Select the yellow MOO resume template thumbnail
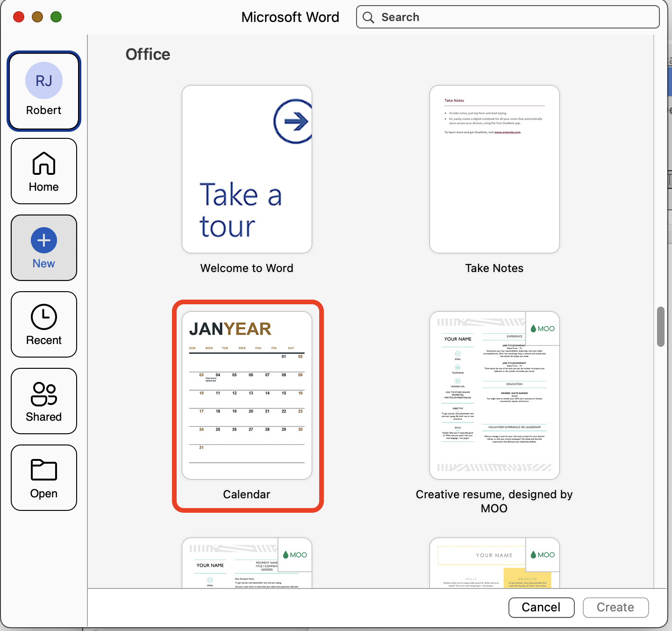672x631 pixels. pos(494,563)
